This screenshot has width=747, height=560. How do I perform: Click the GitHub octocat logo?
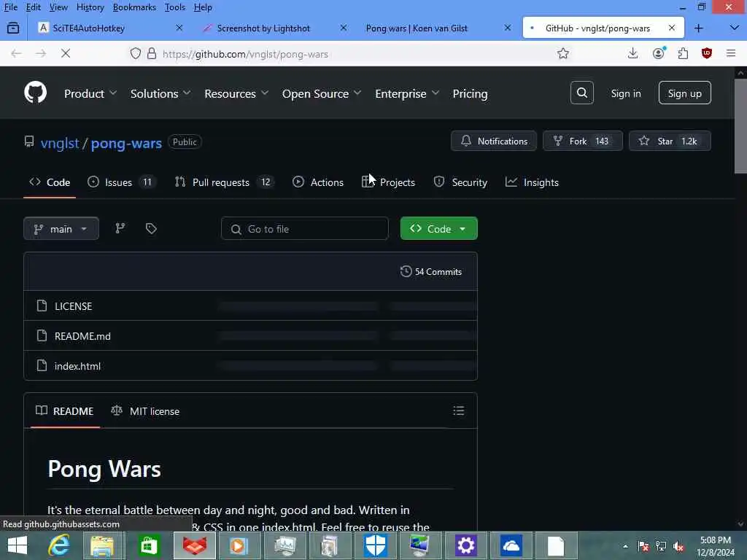[35, 93]
